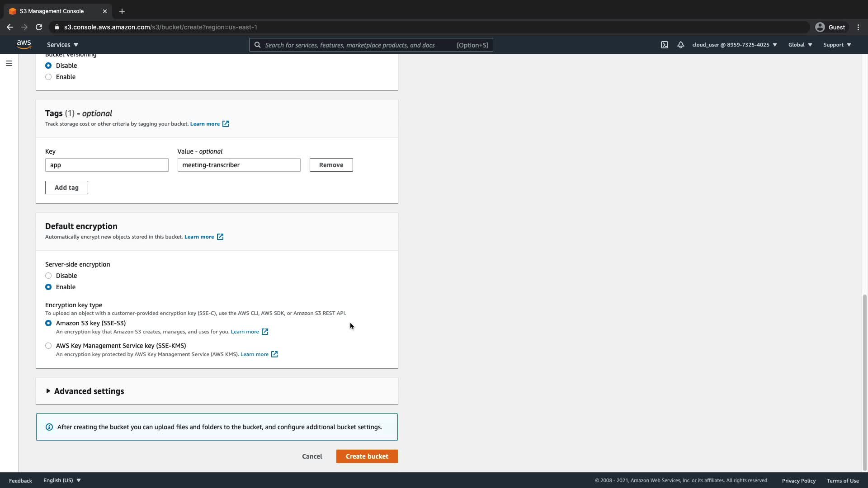The height and width of the screenshot is (488, 868).
Task: Click the tag Value input field
Action: pyautogui.click(x=239, y=165)
